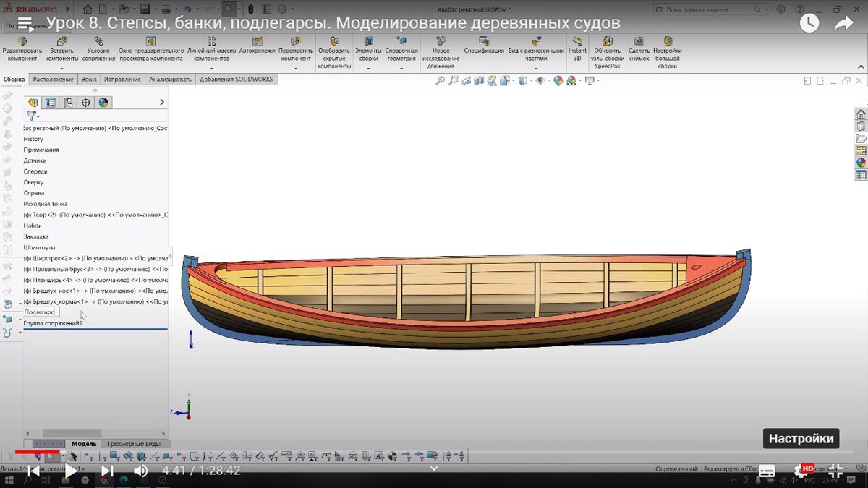Viewport: 868px width, 488px height.
Task: Switch to the Сборка tab
Action: [x=14, y=80]
